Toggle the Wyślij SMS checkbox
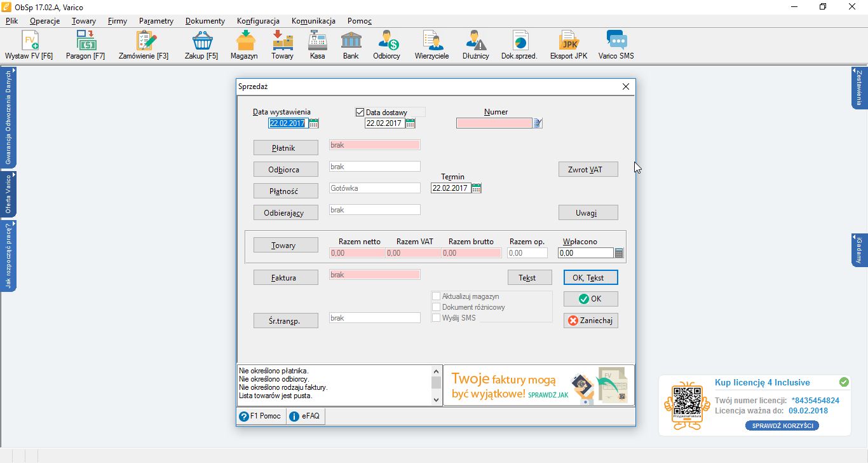 [436, 318]
